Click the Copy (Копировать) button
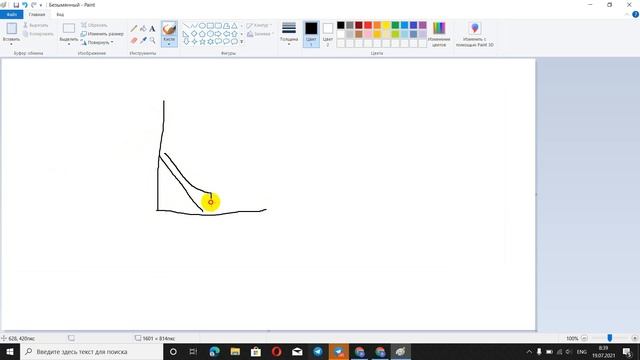 point(38,34)
